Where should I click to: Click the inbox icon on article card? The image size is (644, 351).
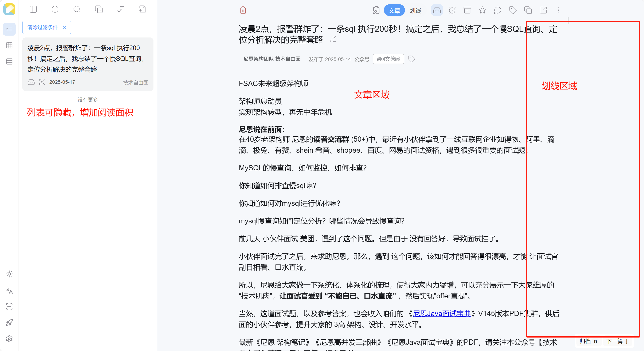31,82
